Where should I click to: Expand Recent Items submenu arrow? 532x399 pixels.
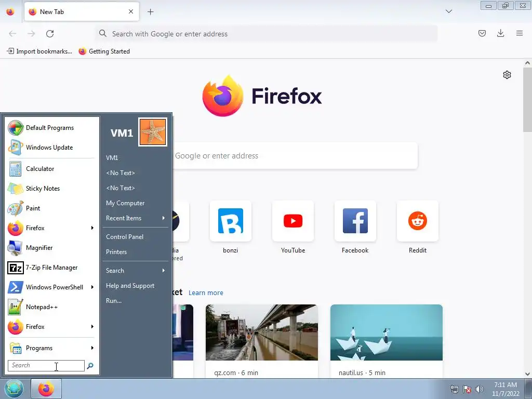click(x=164, y=218)
